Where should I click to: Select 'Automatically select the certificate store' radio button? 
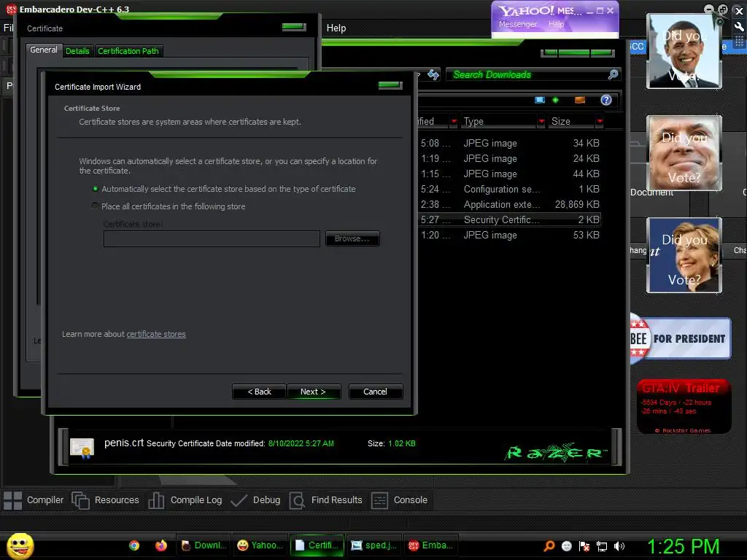point(96,189)
